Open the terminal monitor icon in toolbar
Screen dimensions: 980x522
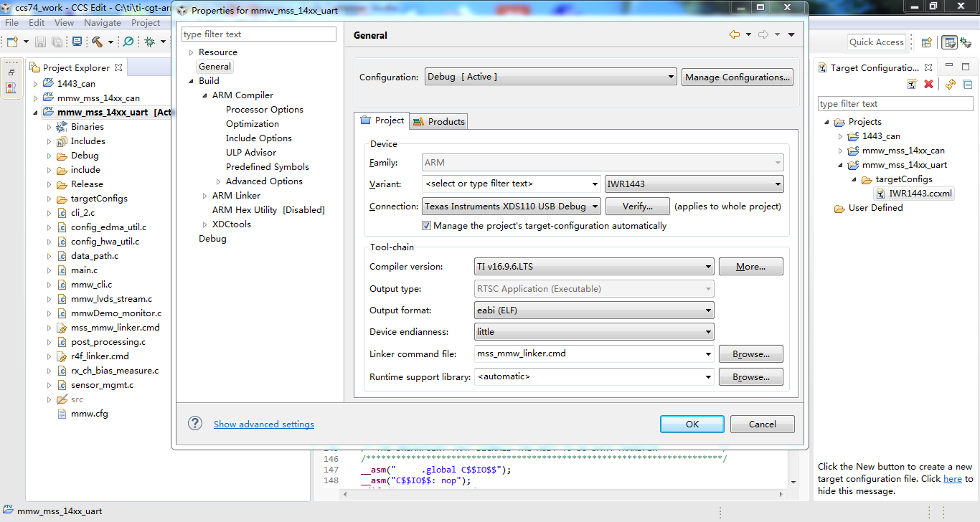click(x=77, y=42)
